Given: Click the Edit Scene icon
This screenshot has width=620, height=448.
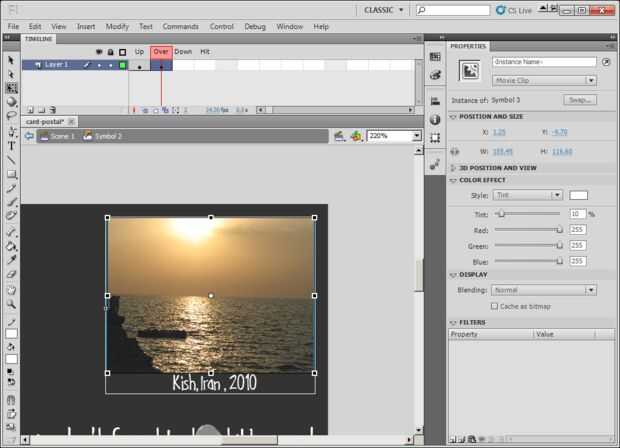Looking at the screenshot, I should click(339, 135).
